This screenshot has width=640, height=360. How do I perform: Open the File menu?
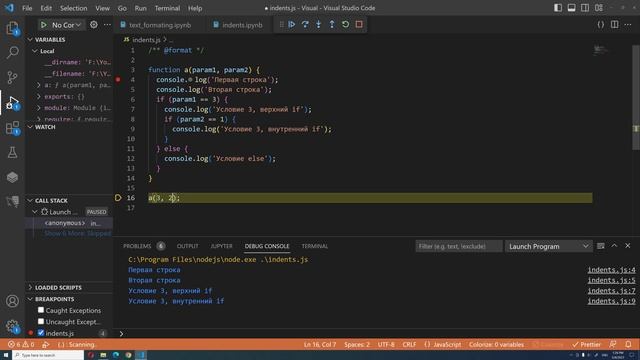(x=27, y=8)
